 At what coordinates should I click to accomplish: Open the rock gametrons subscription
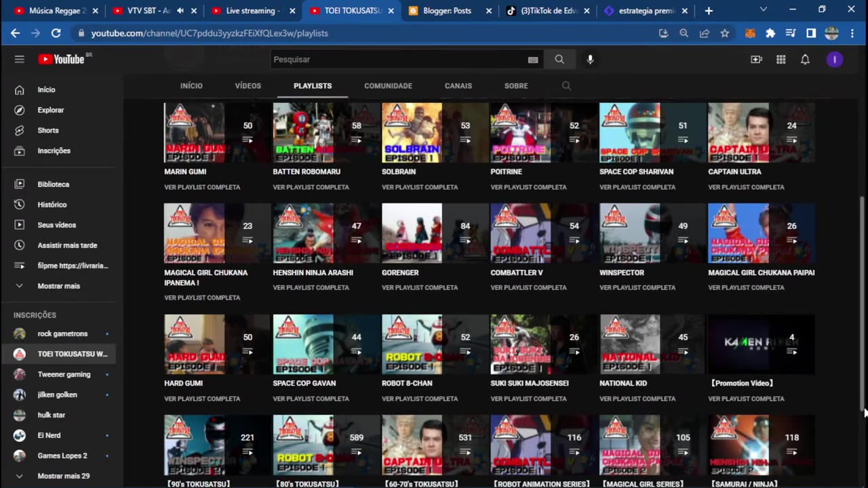tap(62, 333)
